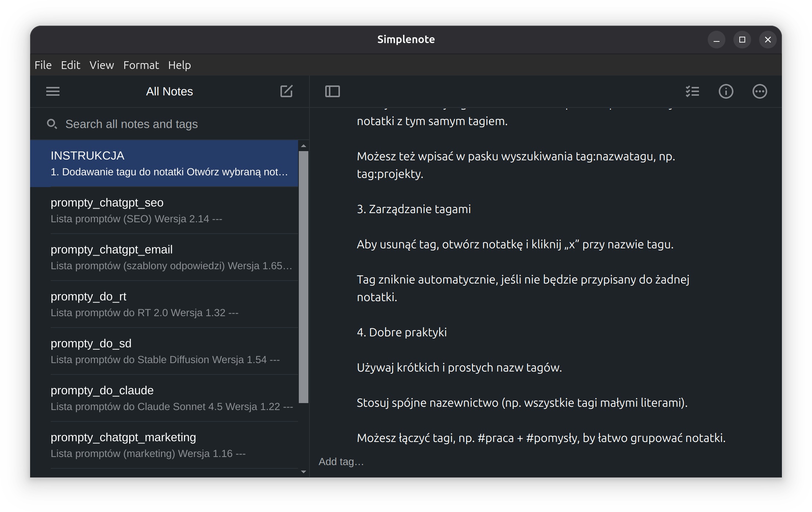The image size is (812, 512).
Task: Open the Help menu
Action: [x=180, y=65]
